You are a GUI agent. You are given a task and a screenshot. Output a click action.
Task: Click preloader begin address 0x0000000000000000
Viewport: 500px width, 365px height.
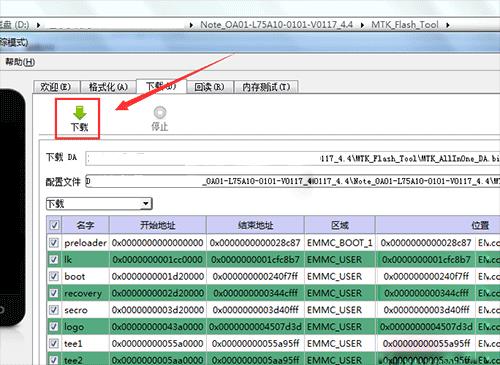[x=158, y=243]
